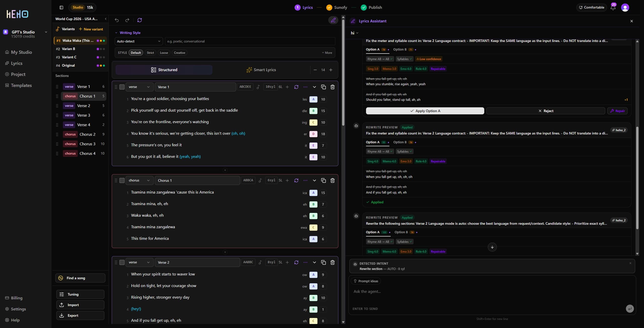Viewport: 644px width, 328px height.
Task: Go to the Sunofy step
Action: click(337, 8)
